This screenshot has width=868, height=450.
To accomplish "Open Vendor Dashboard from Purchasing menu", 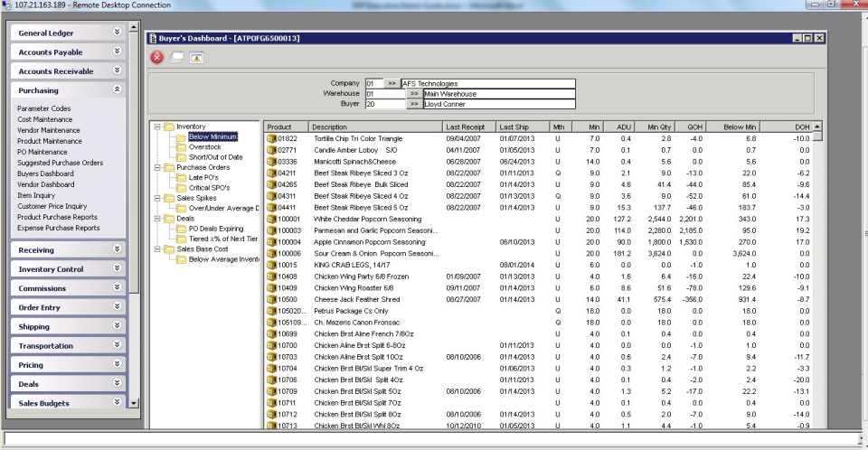I will pyautogui.click(x=46, y=184).
